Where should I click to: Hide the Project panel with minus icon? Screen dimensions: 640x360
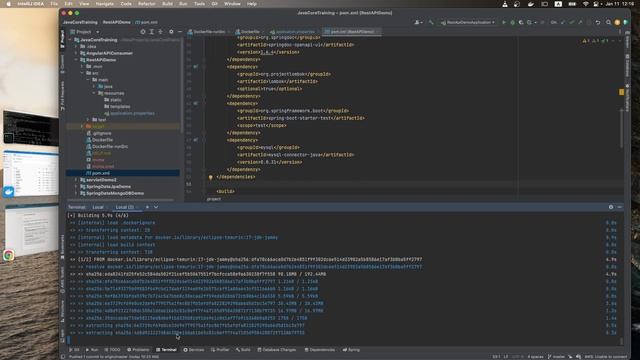tap(180, 31)
